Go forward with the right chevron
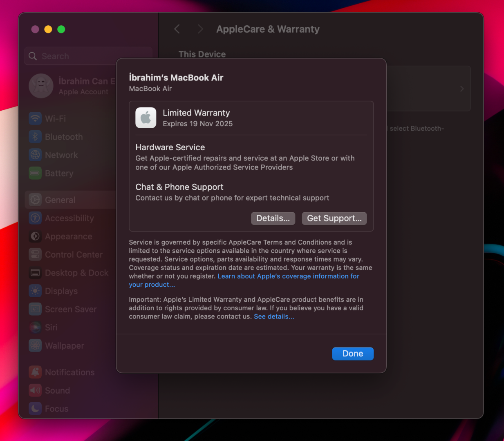Screen dimensions: 504x441 tap(200, 29)
